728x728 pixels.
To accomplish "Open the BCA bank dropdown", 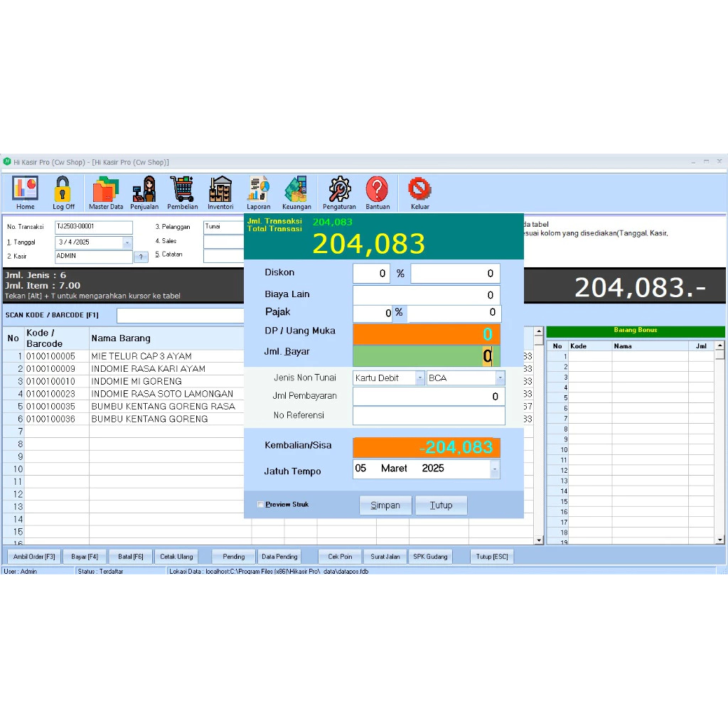I will [500, 378].
